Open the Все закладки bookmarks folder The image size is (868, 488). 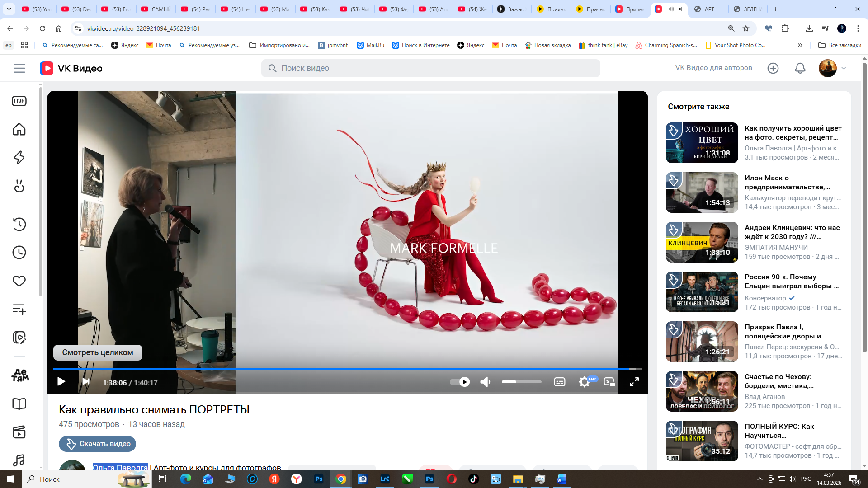(840, 45)
